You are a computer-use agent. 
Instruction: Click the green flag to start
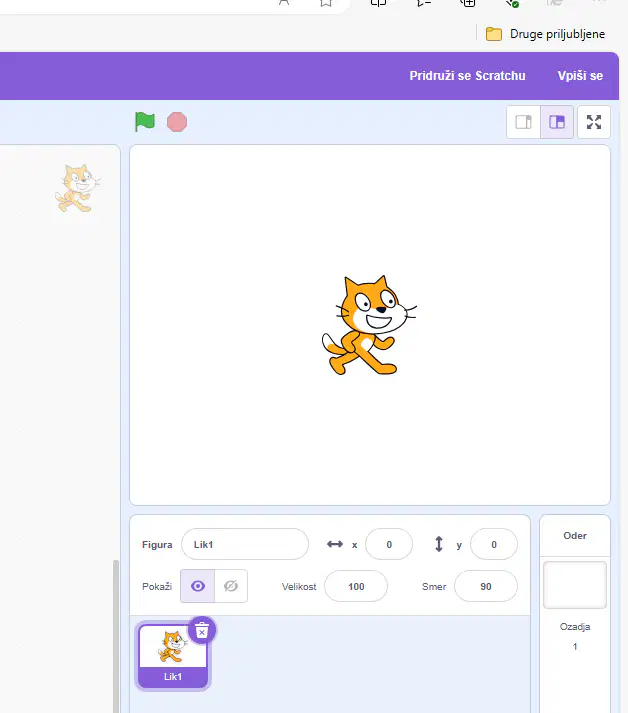(x=145, y=122)
